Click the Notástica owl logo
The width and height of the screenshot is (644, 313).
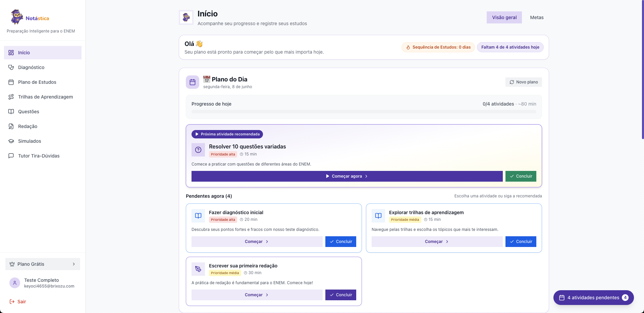click(x=17, y=17)
